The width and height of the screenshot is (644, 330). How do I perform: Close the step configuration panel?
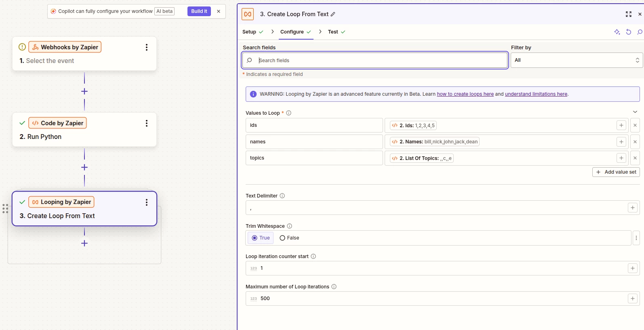click(x=640, y=14)
